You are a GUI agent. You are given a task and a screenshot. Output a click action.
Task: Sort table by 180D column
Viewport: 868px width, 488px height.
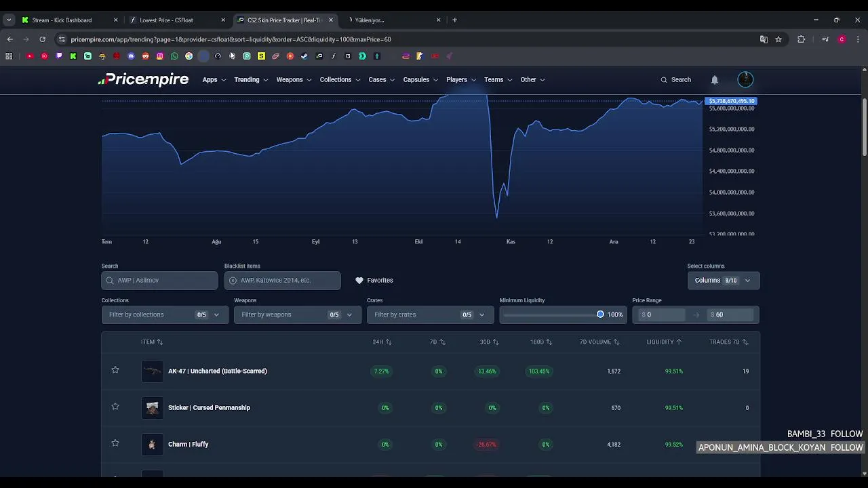coord(541,342)
